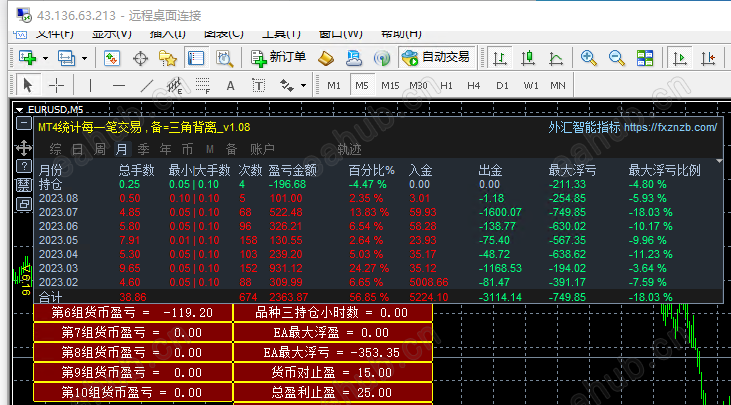Open the Strategy Tester magnifier icon
The image size is (731, 405).
(x=224, y=58)
